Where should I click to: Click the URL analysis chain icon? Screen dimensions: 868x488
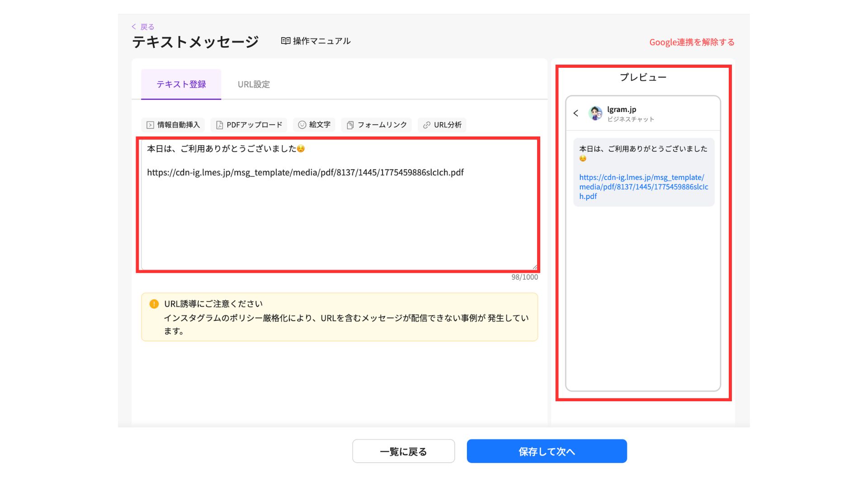coord(426,125)
